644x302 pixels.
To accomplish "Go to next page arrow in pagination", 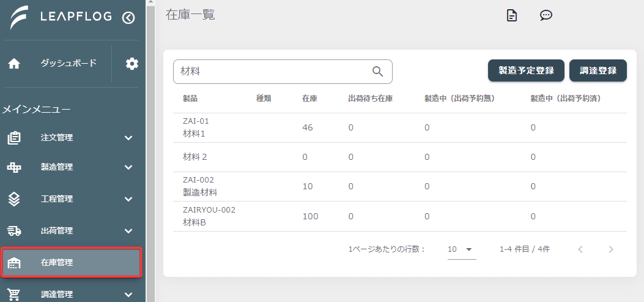I will pyautogui.click(x=611, y=249).
